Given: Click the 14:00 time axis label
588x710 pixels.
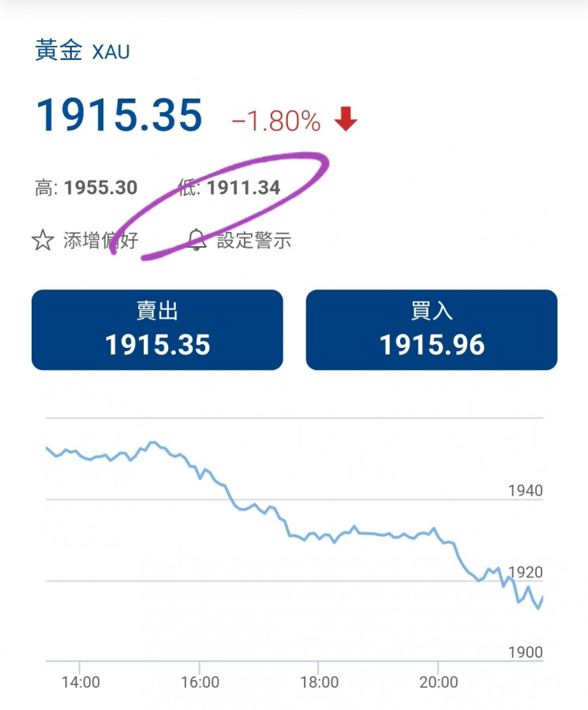Looking at the screenshot, I should coord(81,682).
